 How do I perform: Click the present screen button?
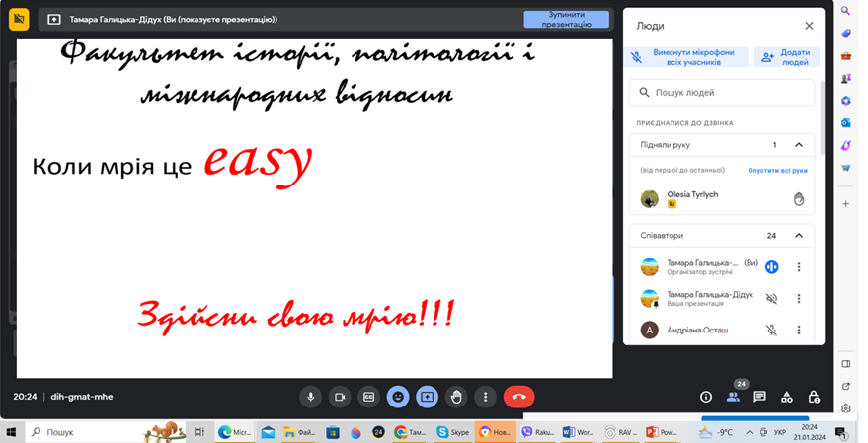[427, 397]
